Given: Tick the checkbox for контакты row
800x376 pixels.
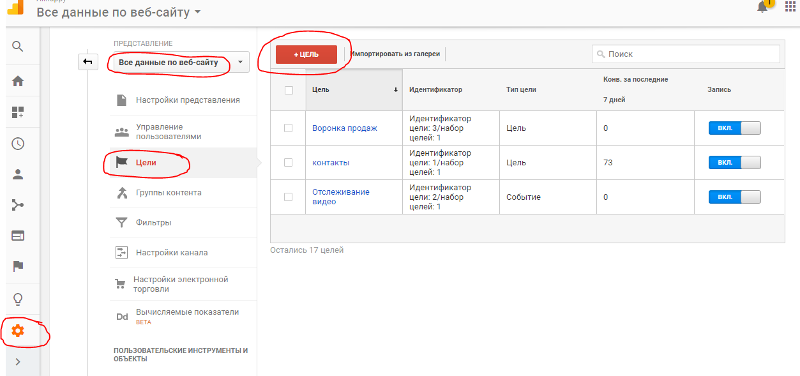Looking at the screenshot, I should click(288, 163).
